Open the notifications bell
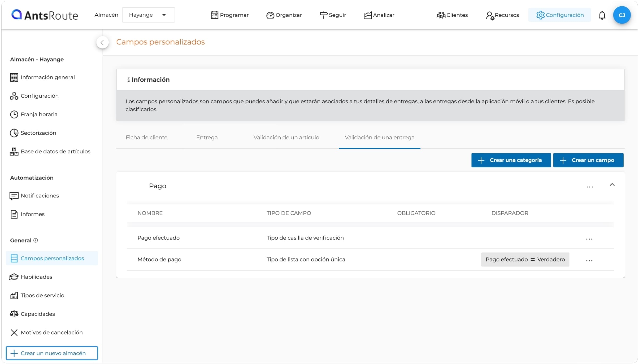This screenshot has width=639, height=364. click(602, 15)
